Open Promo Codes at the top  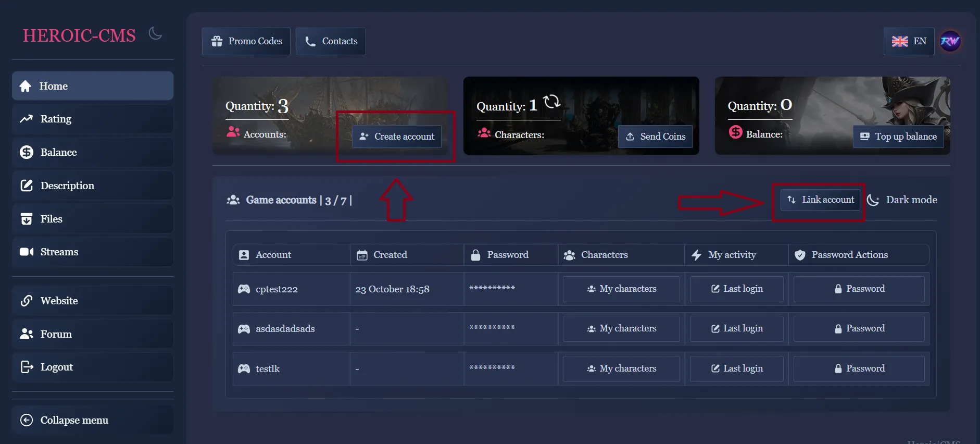click(x=246, y=41)
